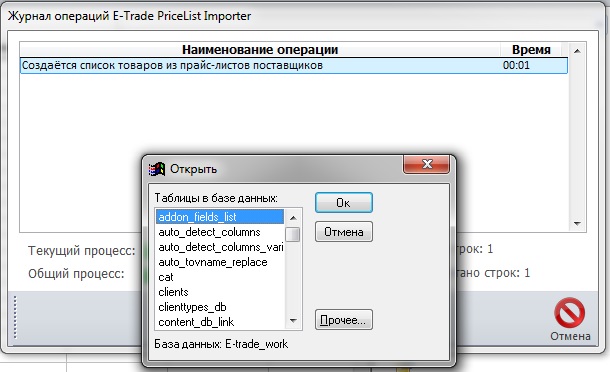The height and width of the screenshot is (372, 610).
Task: Click the 00:01 time cell
Action: pos(516,65)
